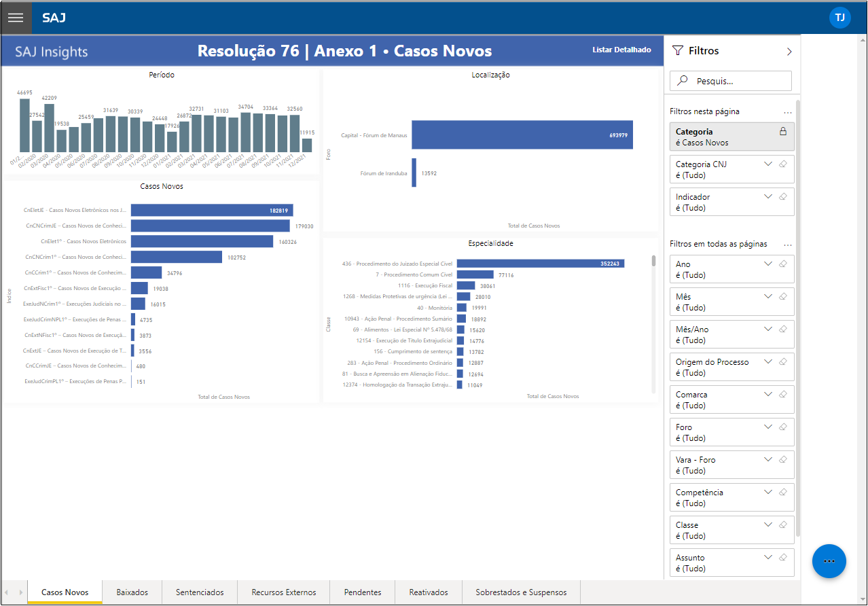Expand the Competência filter card
The width and height of the screenshot is (868, 606).
point(768,492)
